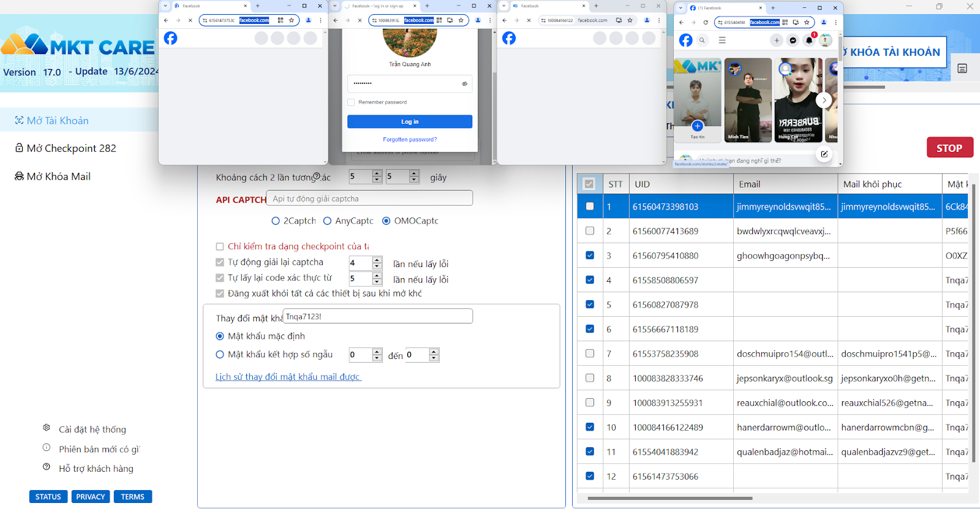The width and height of the screenshot is (980, 514).
Task: Reload the (1) Facebook browser page
Action: (x=706, y=22)
